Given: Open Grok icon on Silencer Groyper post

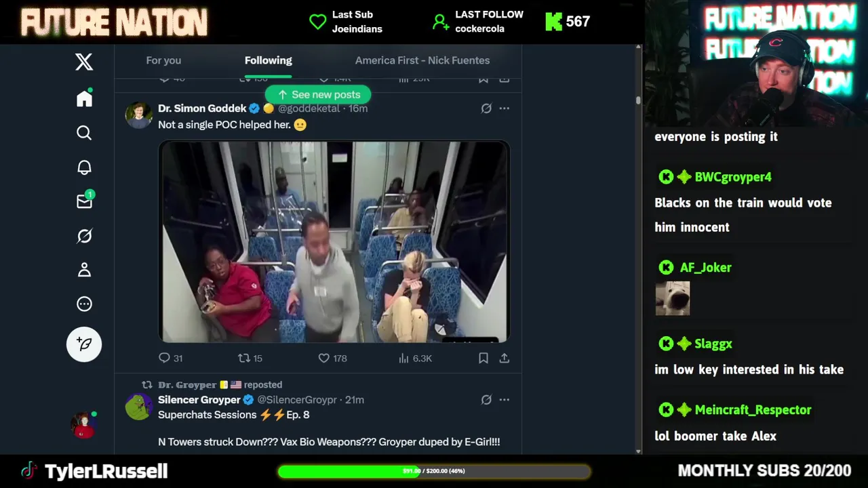Looking at the screenshot, I should click(x=486, y=400).
